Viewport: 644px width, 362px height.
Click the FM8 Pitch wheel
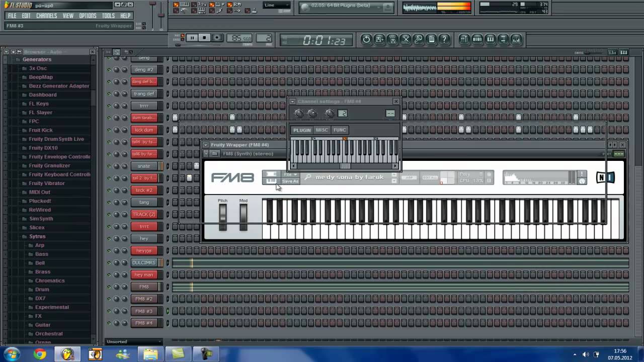222,217
